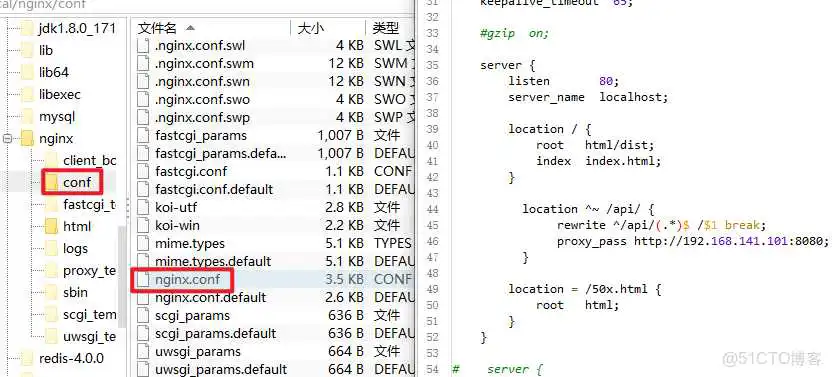This screenshot has height=377, width=832.
Task: Click the conf folder icon
Action: tap(51, 183)
